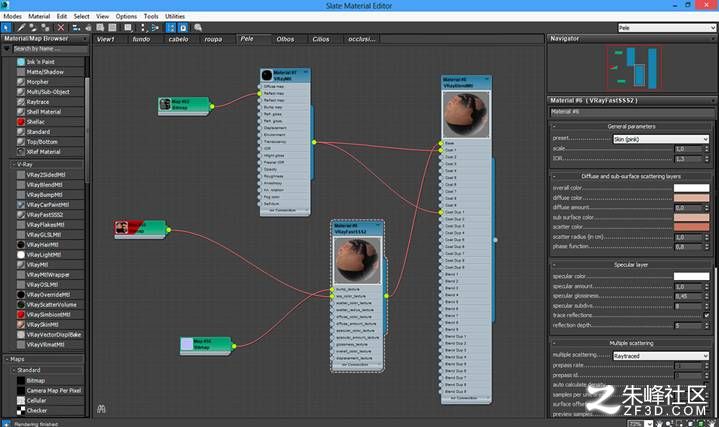Click the lay out all vertical icon
The width and height of the screenshot is (719, 427).
(143, 28)
